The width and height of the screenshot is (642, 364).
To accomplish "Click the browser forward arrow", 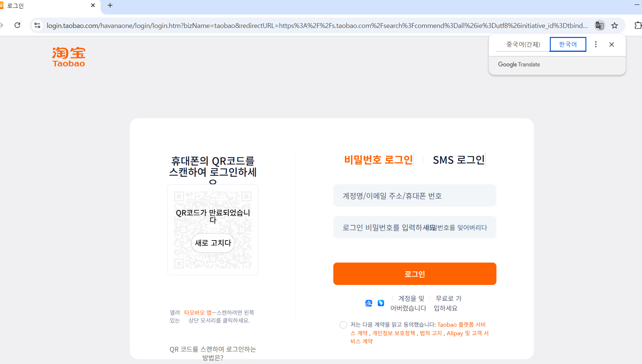I will (1, 25).
